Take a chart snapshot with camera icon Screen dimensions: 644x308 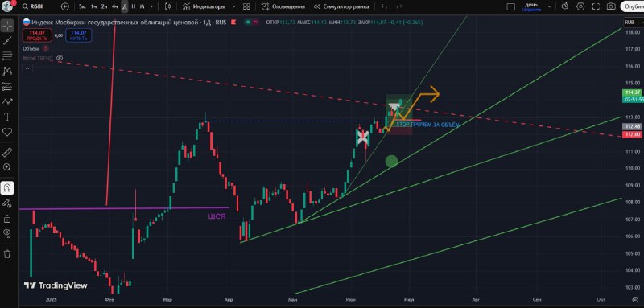coord(611,6)
